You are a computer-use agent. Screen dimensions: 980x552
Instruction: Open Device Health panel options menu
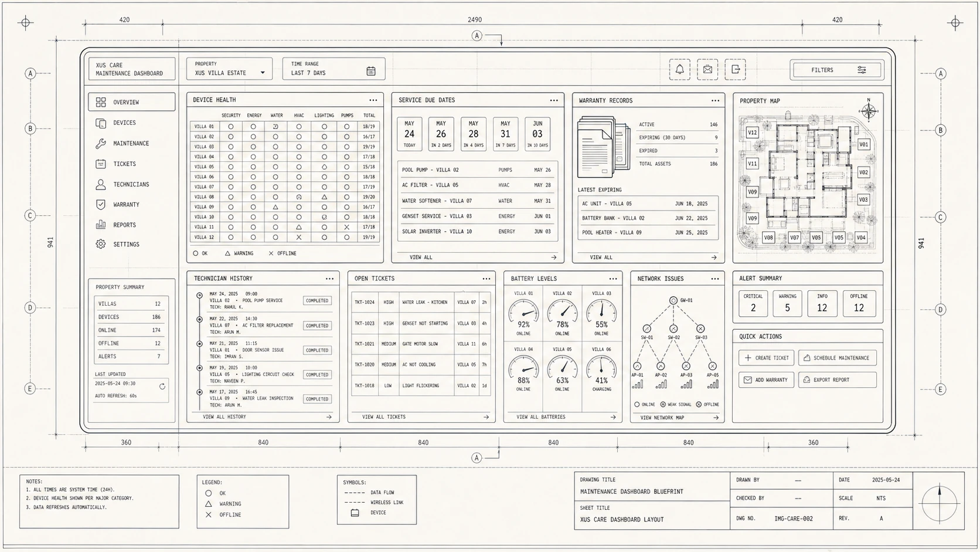click(373, 100)
